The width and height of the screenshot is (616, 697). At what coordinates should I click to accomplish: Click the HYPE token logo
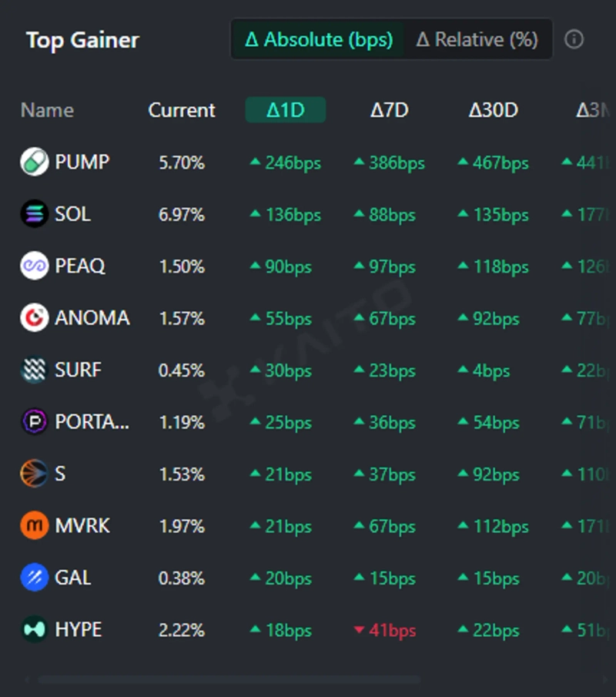click(x=34, y=630)
